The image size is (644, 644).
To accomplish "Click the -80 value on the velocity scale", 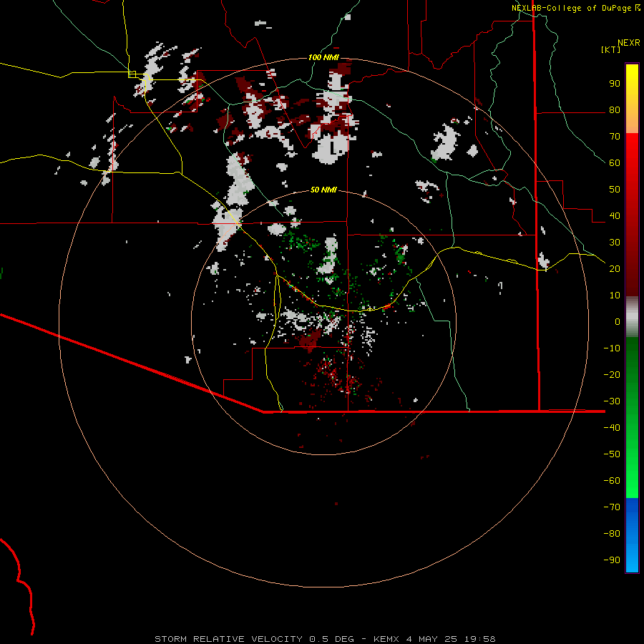I will (612, 534).
